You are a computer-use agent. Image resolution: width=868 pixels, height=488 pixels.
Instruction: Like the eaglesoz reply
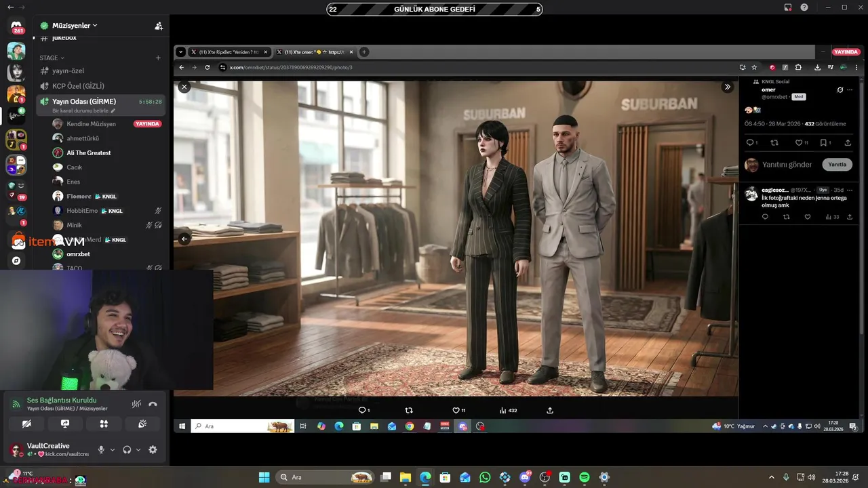coord(807,217)
